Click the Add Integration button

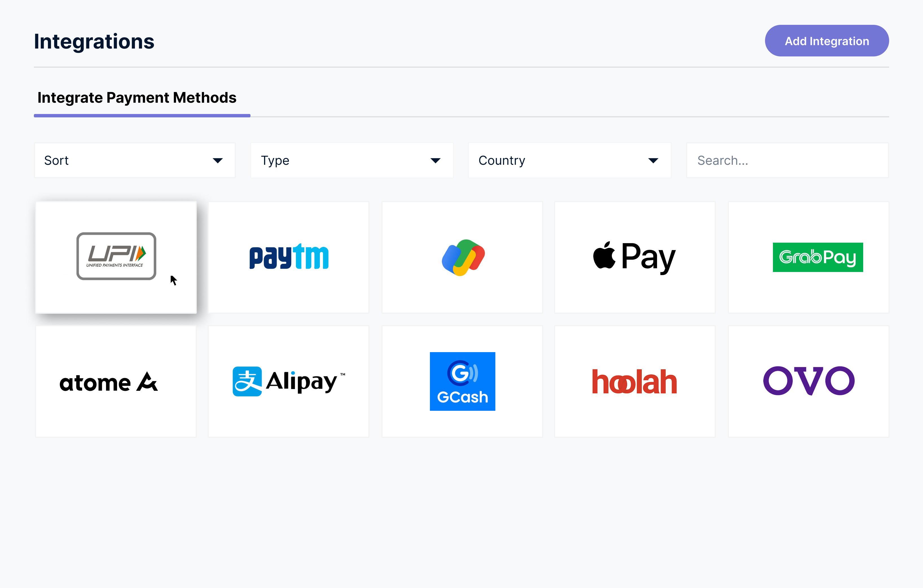click(827, 41)
